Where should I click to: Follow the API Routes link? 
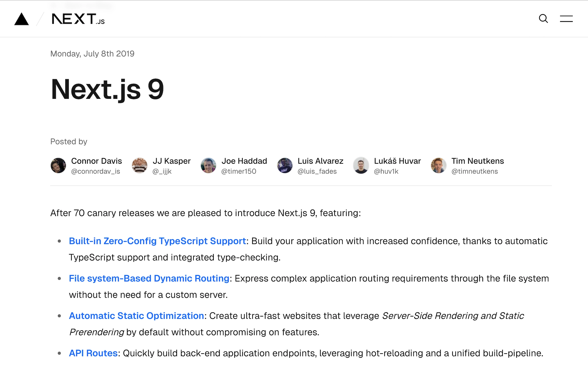coord(93,353)
